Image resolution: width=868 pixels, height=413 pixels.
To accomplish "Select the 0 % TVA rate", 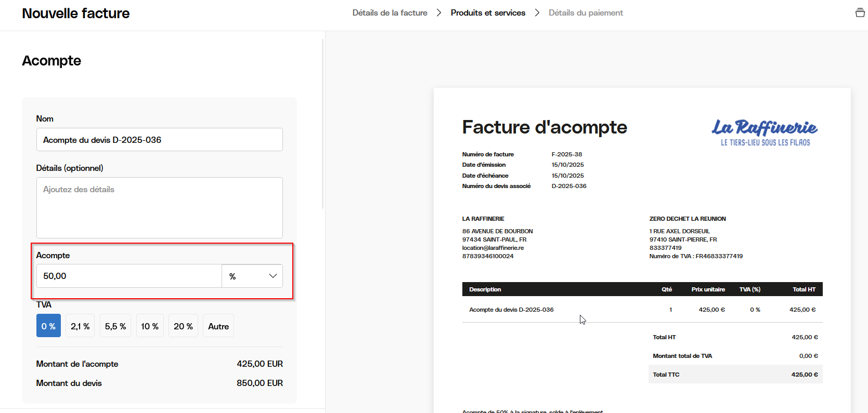I will (48, 326).
